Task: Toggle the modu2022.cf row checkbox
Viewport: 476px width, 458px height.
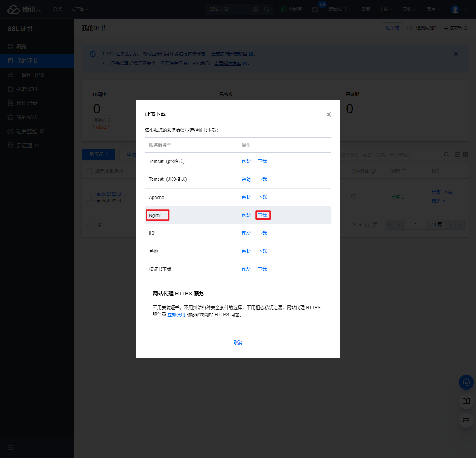Action: tap(89, 197)
